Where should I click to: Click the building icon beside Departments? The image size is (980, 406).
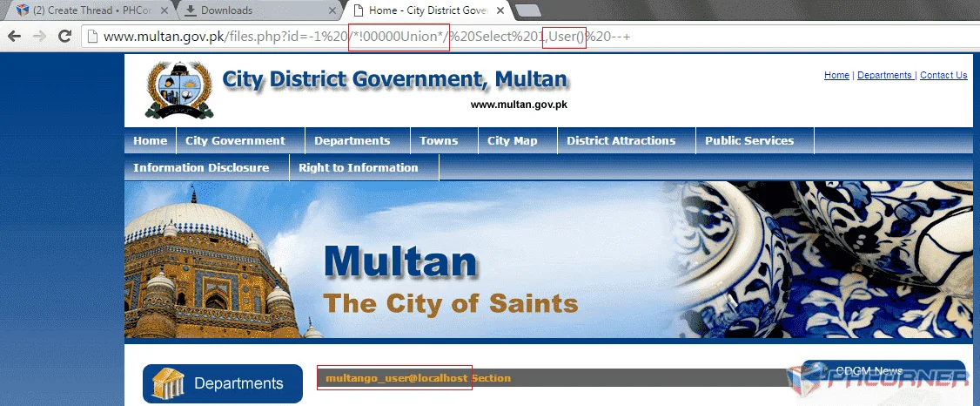pos(168,382)
